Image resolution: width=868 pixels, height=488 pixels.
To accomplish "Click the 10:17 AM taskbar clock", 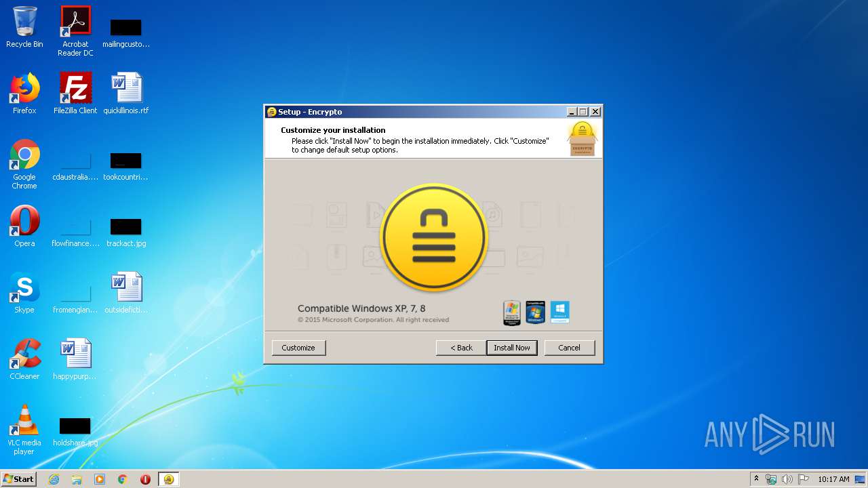I will pyautogui.click(x=833, y=479).
